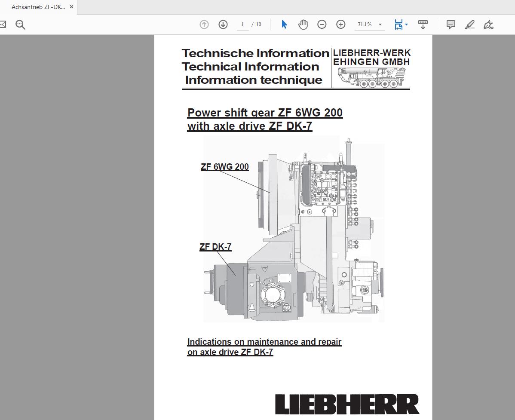
Task: Select the highlighter pen tool
Action: [470, 25]
